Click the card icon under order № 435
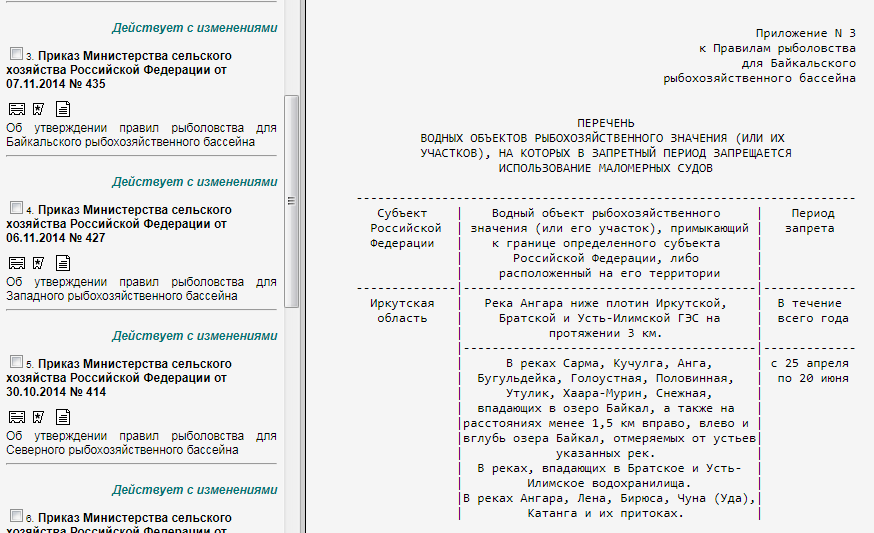874x533 pixels. (17, 108)
